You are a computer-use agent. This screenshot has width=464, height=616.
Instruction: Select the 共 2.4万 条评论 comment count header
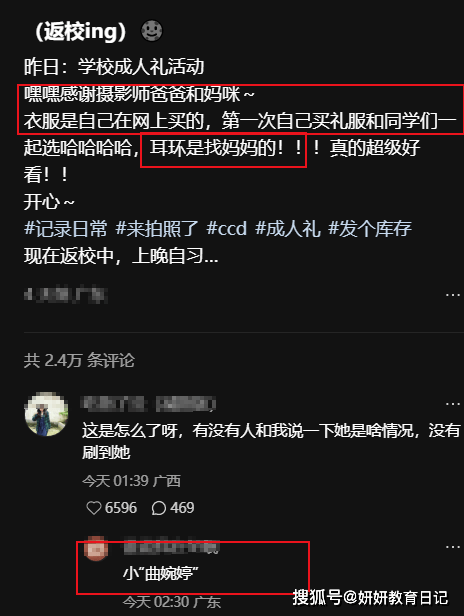coord(79,360)
